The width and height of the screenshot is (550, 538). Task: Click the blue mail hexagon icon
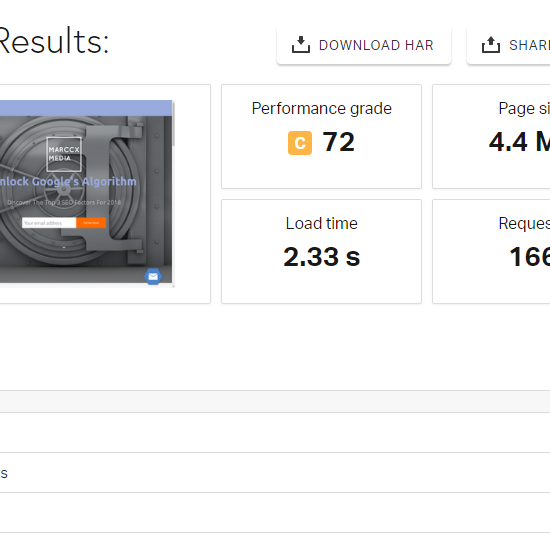153,276
